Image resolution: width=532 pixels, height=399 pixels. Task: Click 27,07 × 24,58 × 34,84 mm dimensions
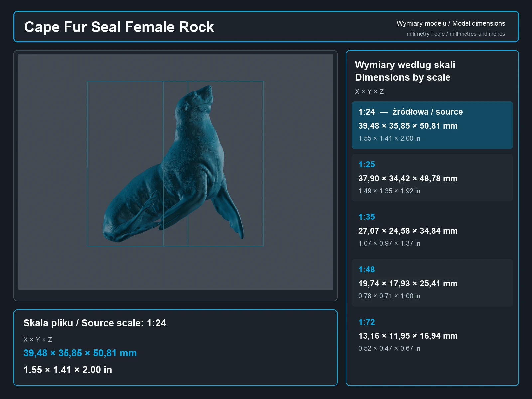point(408,231)
